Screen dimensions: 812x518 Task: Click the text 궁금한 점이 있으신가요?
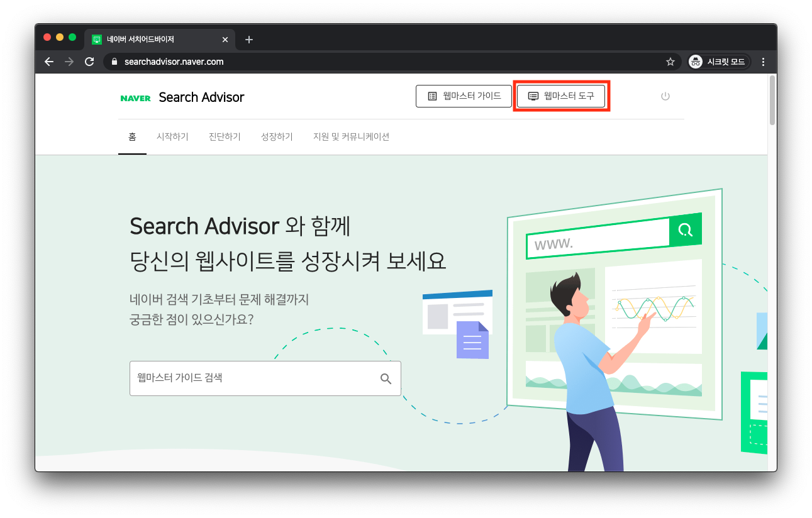[x=192, y=319]
